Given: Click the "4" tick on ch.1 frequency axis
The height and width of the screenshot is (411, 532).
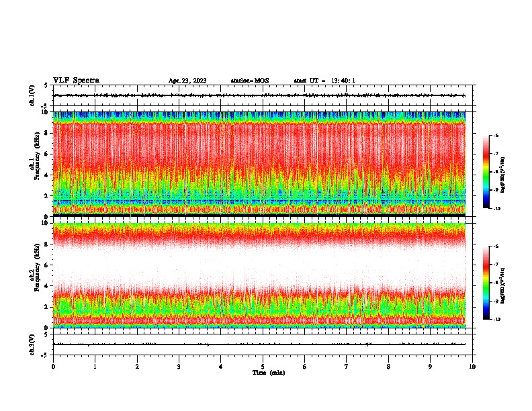Looking at the screenshot, I should (x=47, y=175).
